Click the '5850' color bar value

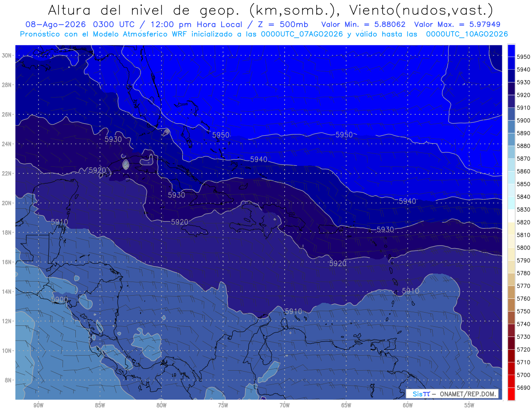click(524, 184)
